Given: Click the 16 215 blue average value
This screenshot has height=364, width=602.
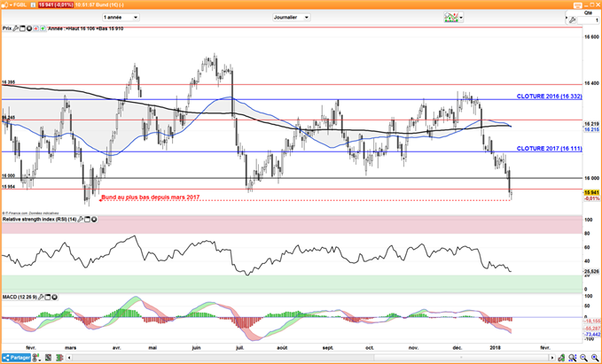Looking at the screenshot, I should [591, 129].
